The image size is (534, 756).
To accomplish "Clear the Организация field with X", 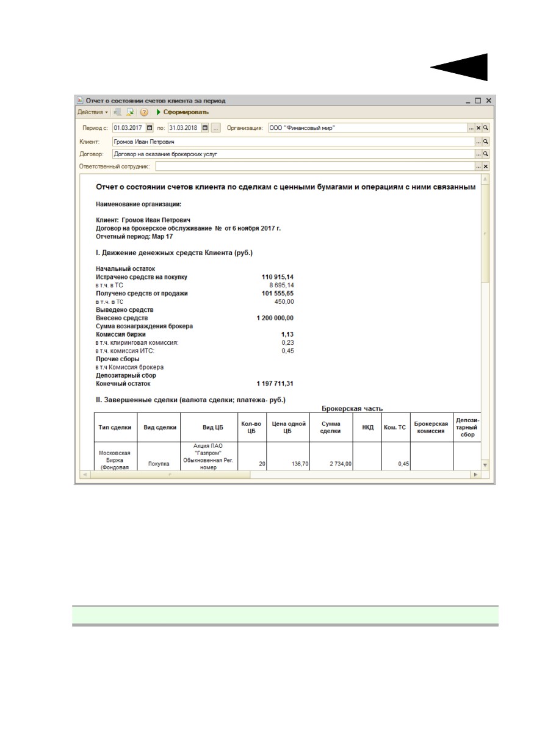I will click(478, 128).
